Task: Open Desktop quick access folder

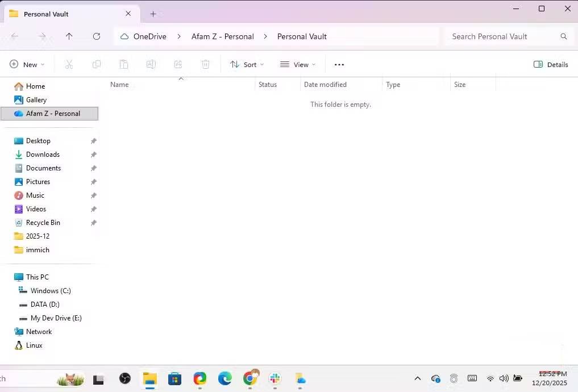Action: tap(38, 141)
